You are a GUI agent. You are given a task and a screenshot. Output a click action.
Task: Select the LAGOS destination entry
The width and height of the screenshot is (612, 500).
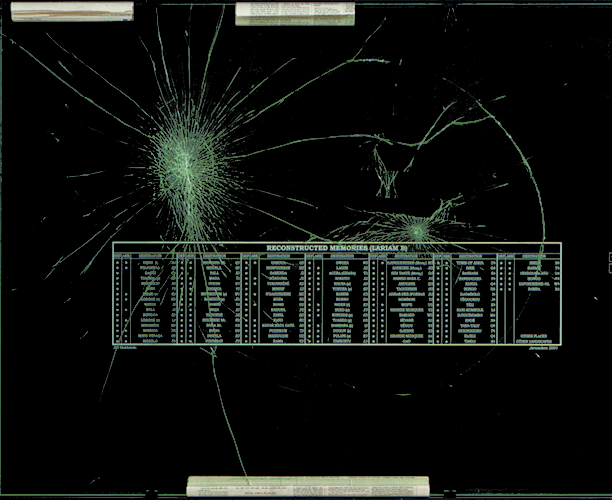[342, 268]
